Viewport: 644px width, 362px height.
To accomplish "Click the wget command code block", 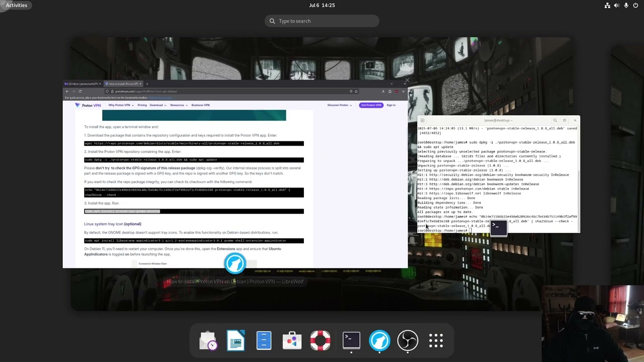I will pyautogui.click(x=194, y=143).
